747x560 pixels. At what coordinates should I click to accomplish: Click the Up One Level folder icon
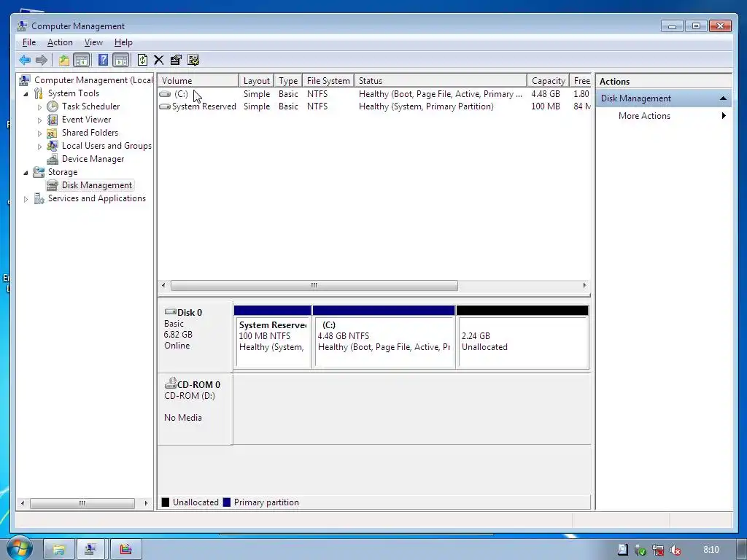pyautogui.click(x=64, y=60)
